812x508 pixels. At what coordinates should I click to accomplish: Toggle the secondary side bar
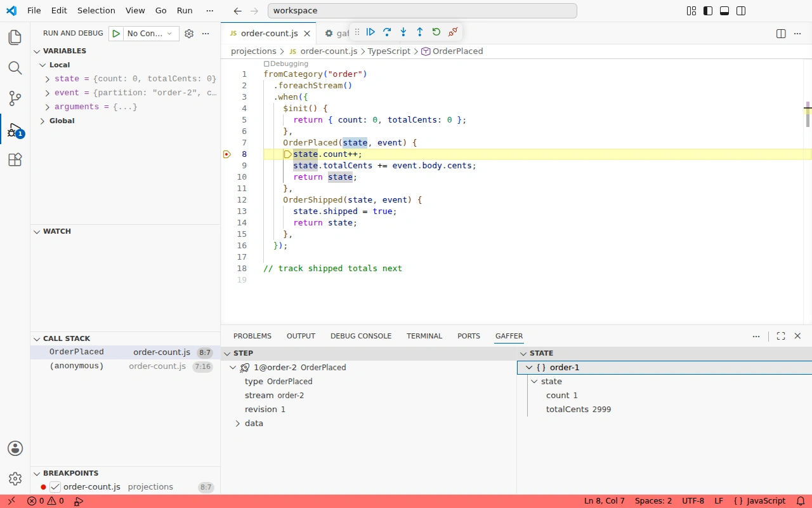point(741,11)
